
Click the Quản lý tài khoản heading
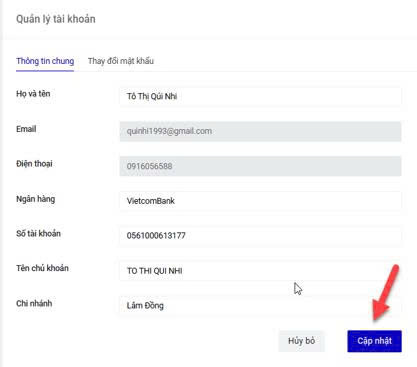coord(56,19)
